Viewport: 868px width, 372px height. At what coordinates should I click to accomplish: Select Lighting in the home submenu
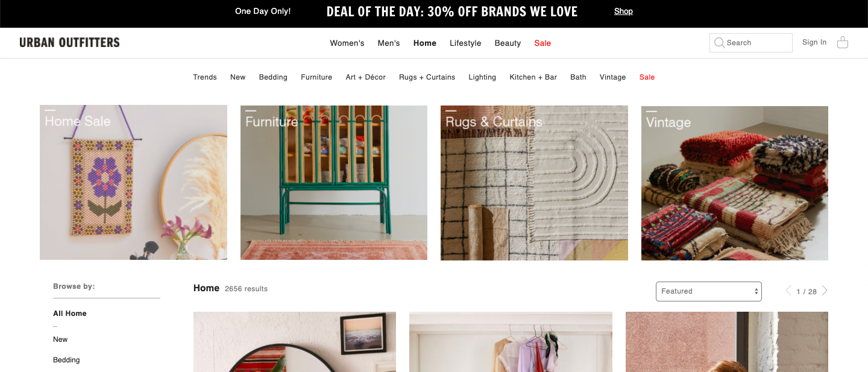pos(482,77)
